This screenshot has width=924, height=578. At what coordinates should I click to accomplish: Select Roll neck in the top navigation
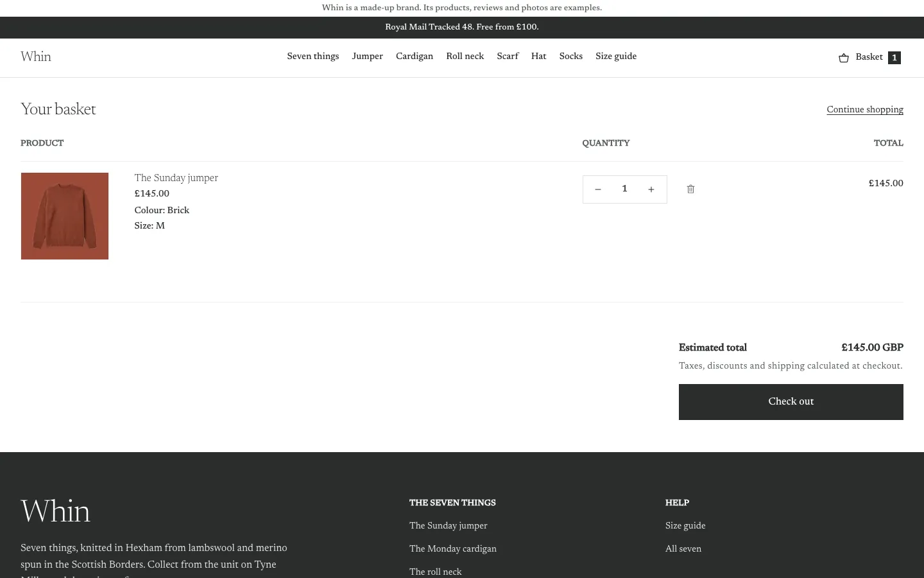point(465,57)
